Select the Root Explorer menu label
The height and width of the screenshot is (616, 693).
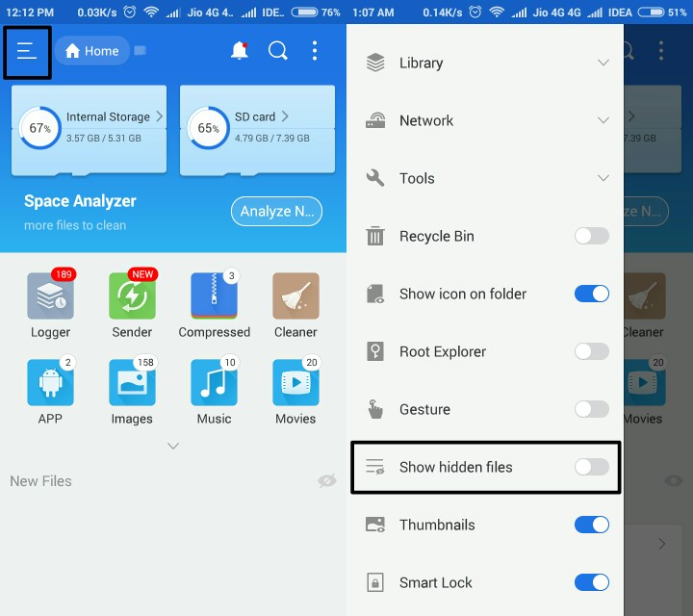(443, 351)
